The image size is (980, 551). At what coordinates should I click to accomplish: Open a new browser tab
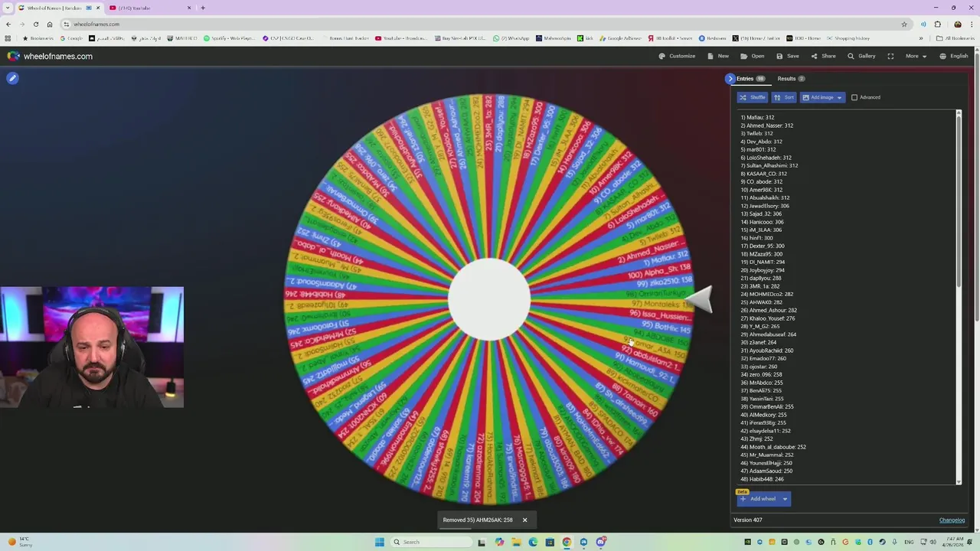203,8
